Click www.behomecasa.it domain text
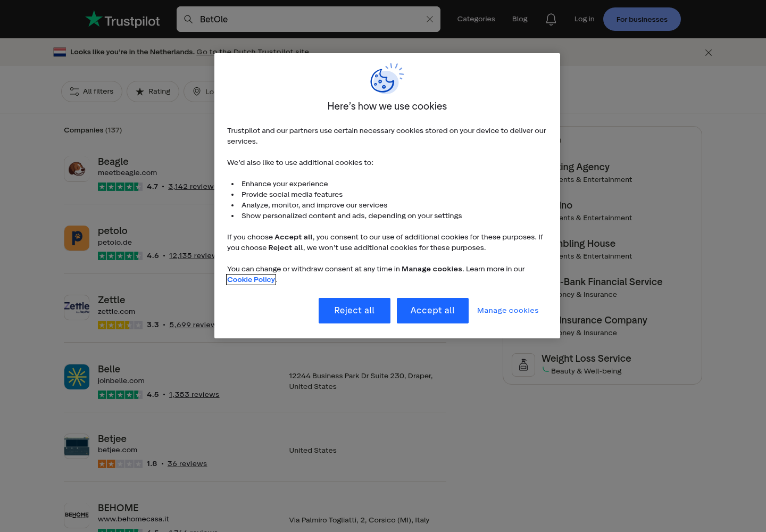Image resolution: width=766 pixels, height=532 pixels. 134,519
